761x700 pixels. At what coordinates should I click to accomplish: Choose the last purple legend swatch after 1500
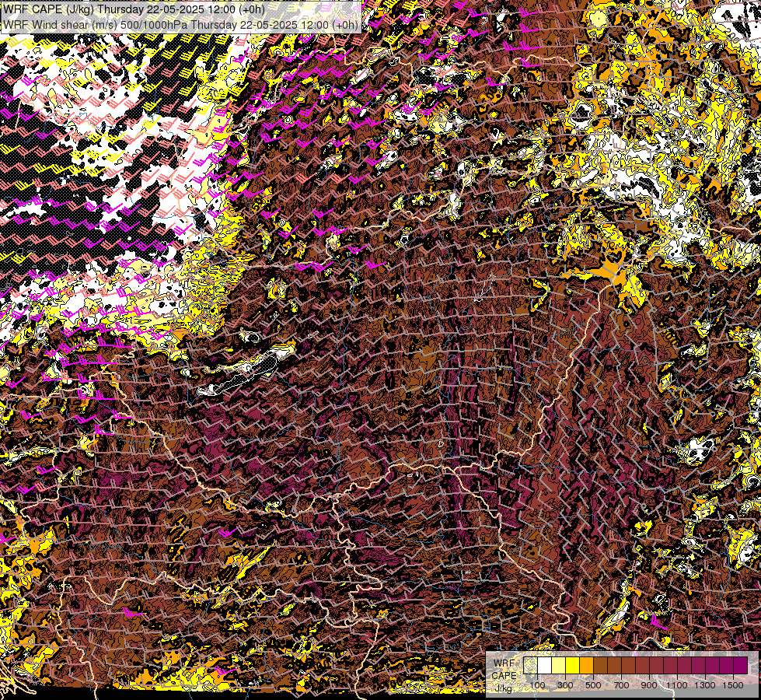(x=740, y=665)
